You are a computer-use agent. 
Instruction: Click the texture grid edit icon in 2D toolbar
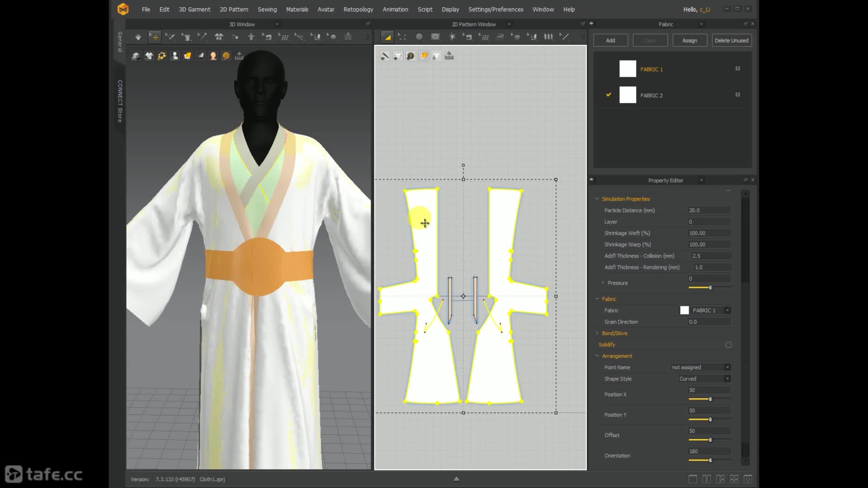point(484,37)
